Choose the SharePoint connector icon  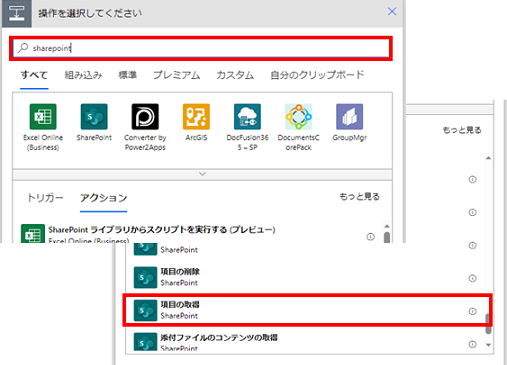click(x=94, y=117)
